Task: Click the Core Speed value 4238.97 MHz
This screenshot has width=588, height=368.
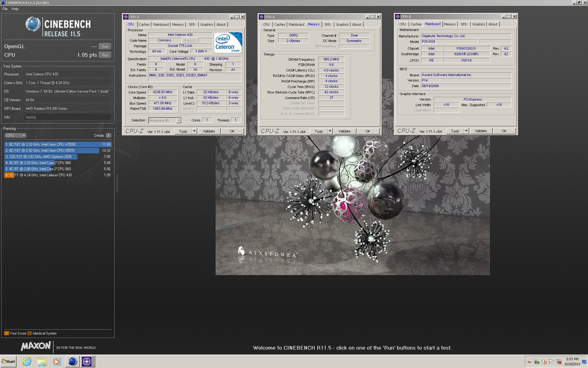Action: coord(163,92)
